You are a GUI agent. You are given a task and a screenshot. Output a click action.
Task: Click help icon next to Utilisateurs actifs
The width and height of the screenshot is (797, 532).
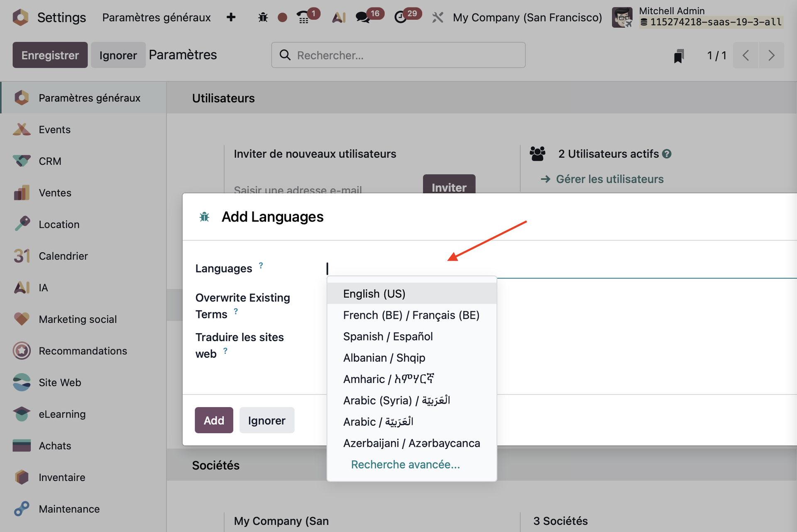667,154
